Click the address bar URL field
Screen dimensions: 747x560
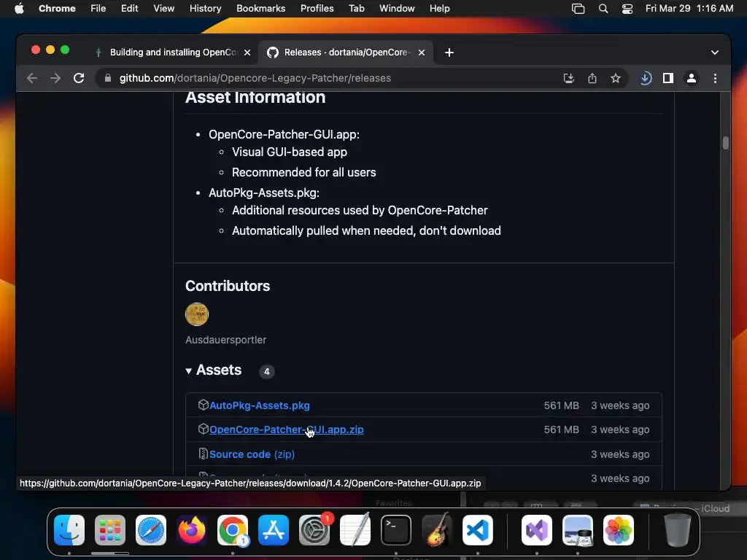[x=329, y=78]
